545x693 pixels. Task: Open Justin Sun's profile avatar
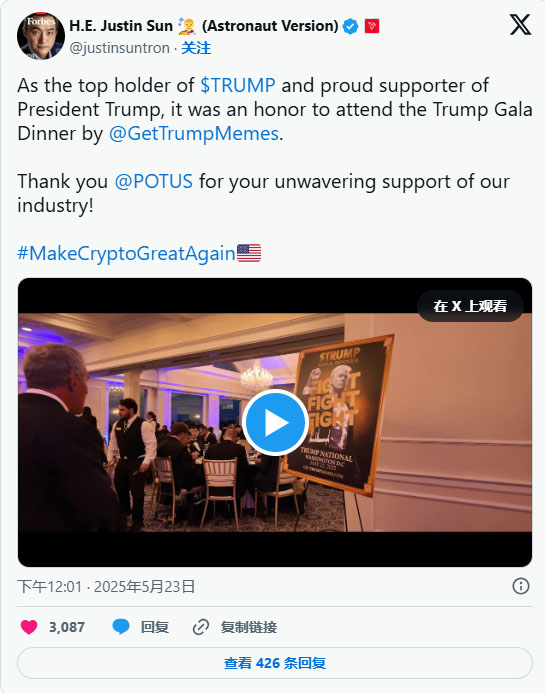tap(41, 35)
